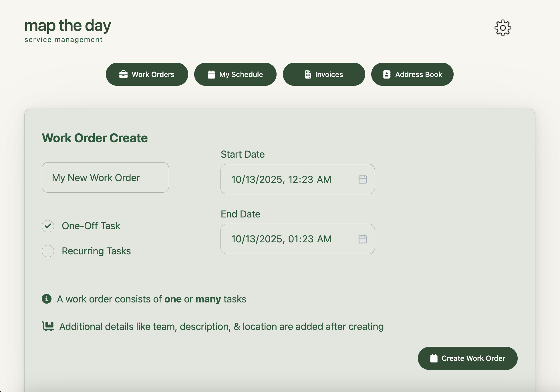Click the One-Off Task label text

(91, 226)
